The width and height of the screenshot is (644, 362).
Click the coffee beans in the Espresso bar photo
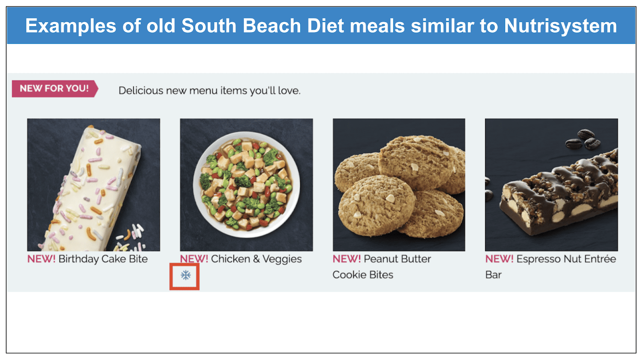tap(583, 139)
